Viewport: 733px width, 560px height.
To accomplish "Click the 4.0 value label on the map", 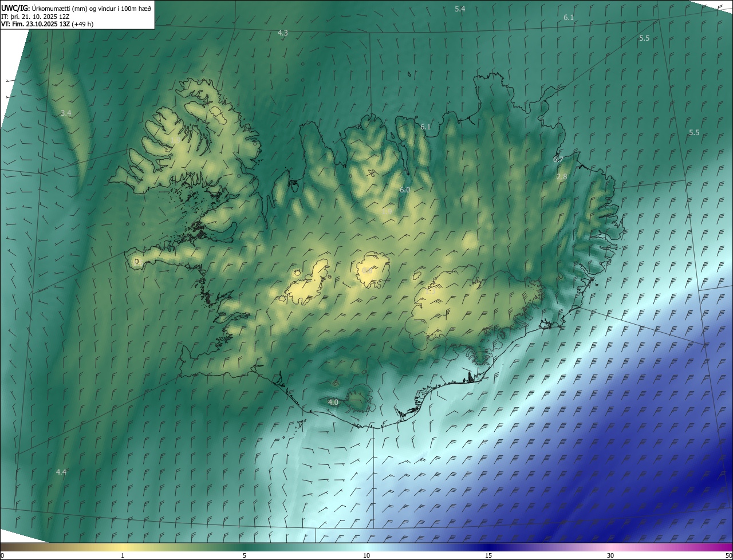I will 333,403.
